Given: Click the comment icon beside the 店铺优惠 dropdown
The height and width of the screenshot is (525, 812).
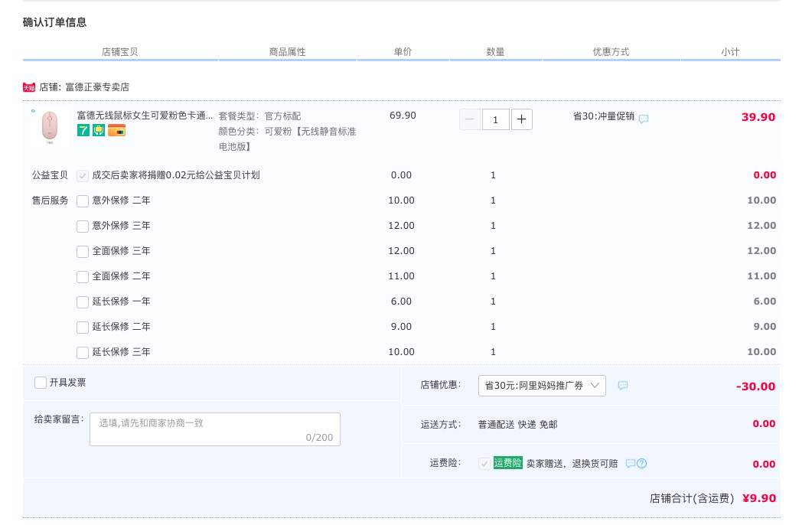Looking at the screenshot, I should pyautogui.click(x=623, y=385).
